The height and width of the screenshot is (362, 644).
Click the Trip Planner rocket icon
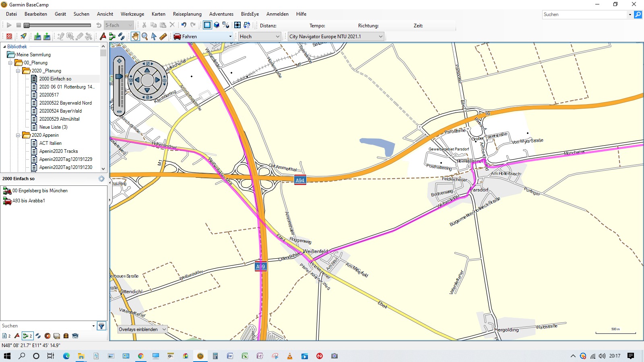pos(23,37)
